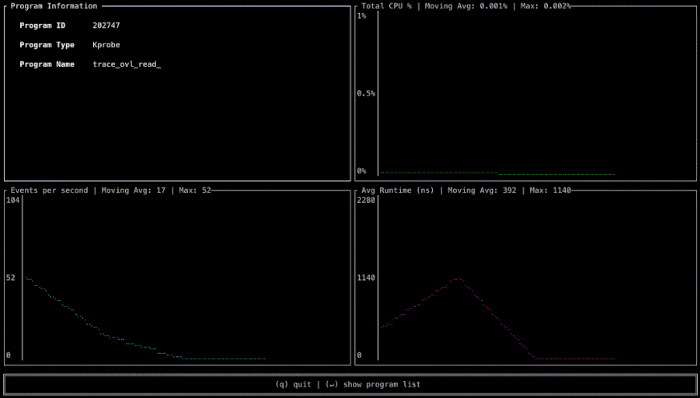Select the 104 axis label on the events chart
This screenshot has width=700, height=398.
pos(11,200)
